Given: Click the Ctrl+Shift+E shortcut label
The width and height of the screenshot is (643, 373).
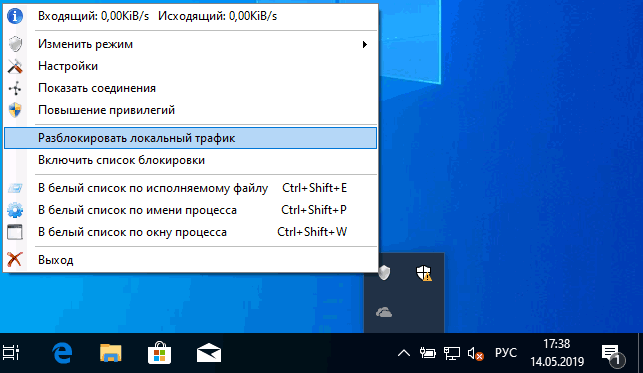Looking at the screenshot, I should (315, 188).
